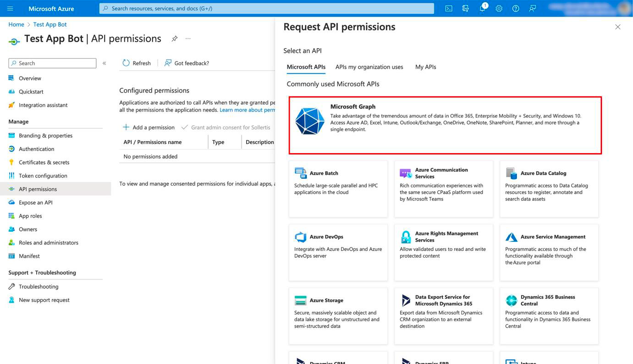
Task: Click the Azure Batch icon
Action: click(x=301, y=173)
